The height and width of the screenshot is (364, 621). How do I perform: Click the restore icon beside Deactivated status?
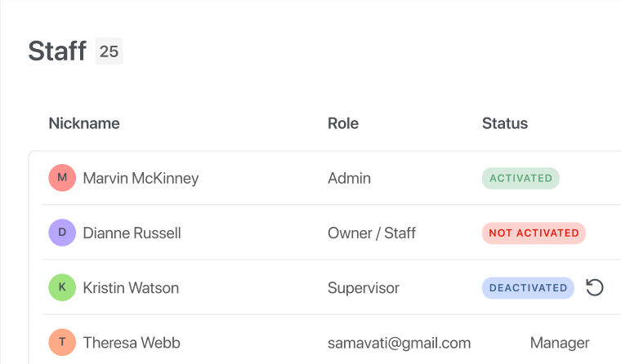(x=595, y=287)
